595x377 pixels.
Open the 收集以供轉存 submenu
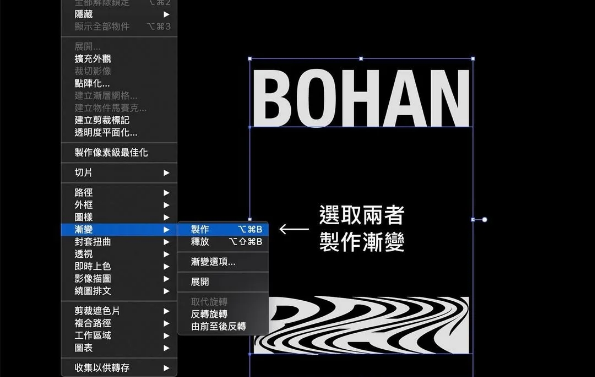[119, 368]
